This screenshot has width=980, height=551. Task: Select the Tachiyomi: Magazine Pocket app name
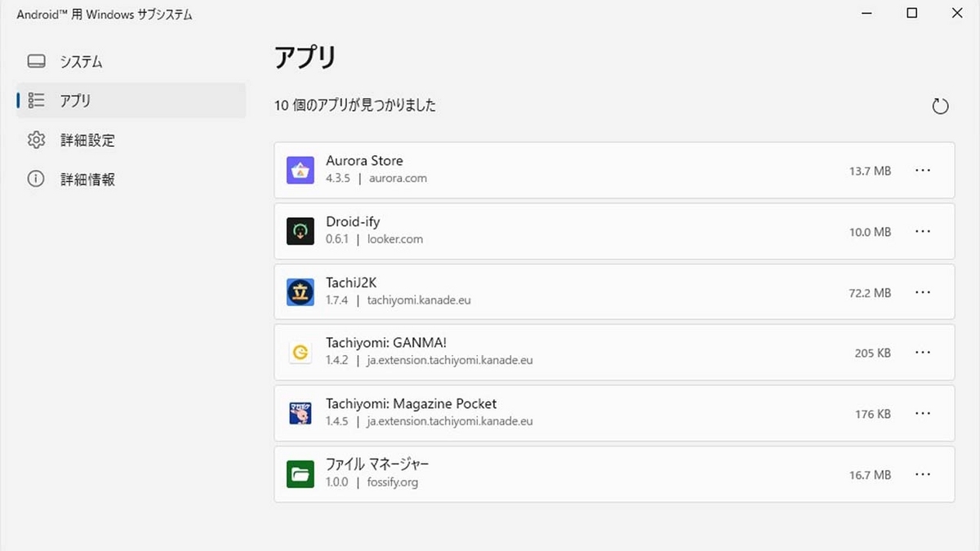tap(411, 404)
